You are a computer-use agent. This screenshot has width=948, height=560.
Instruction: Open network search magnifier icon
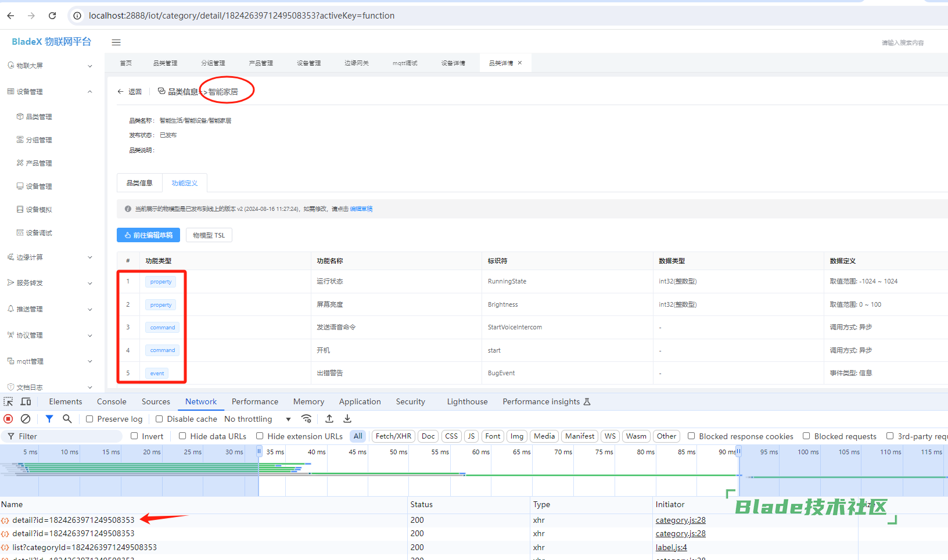(67, 419)
